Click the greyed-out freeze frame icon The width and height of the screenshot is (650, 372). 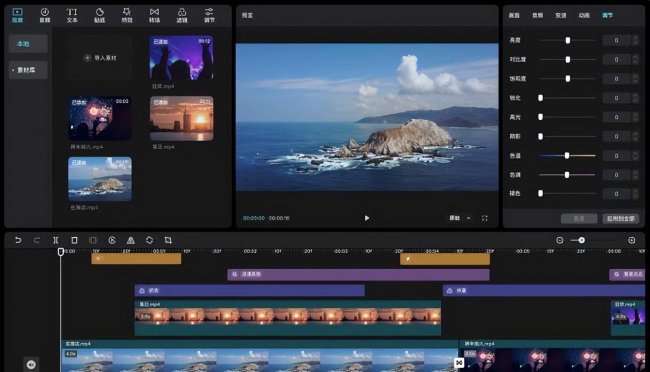click(93, 240)
